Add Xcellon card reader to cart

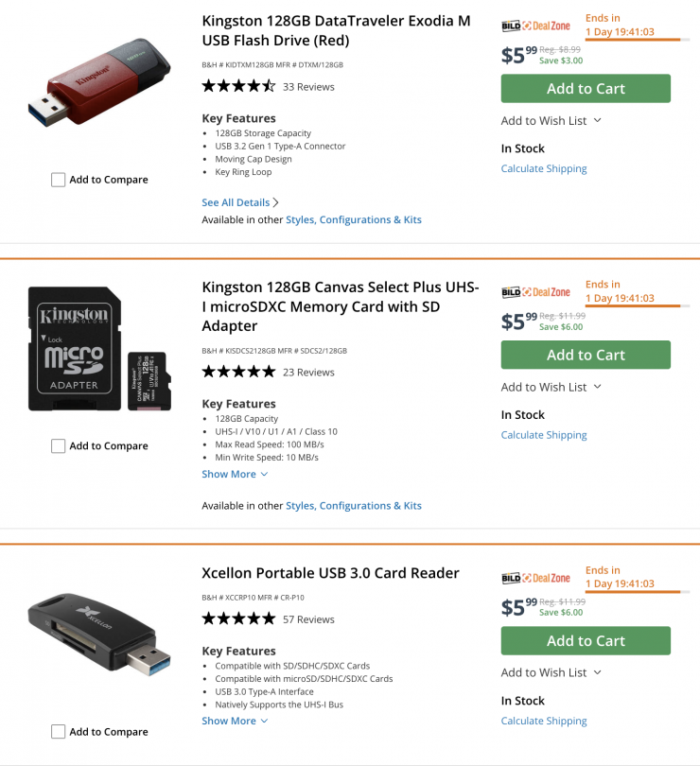pos(586,641)
